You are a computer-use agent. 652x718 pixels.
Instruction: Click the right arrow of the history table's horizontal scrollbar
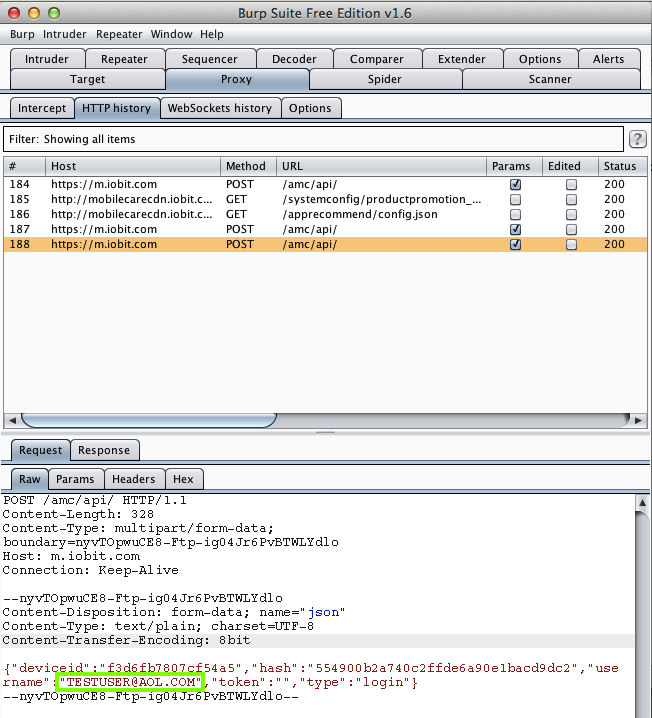(640, 420)
